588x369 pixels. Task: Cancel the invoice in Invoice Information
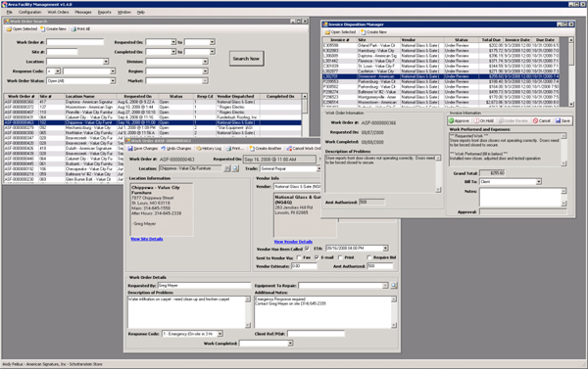coord(542,120)
